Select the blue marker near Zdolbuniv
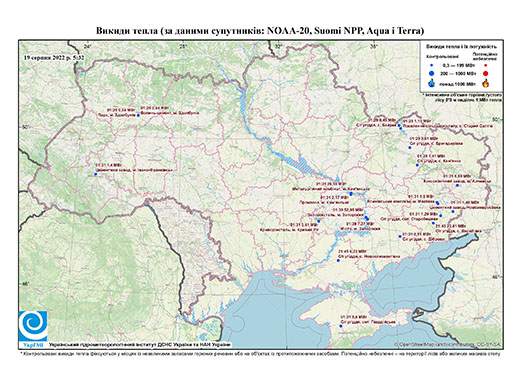This screenshot has width=520, height=368. pos(138,115)
